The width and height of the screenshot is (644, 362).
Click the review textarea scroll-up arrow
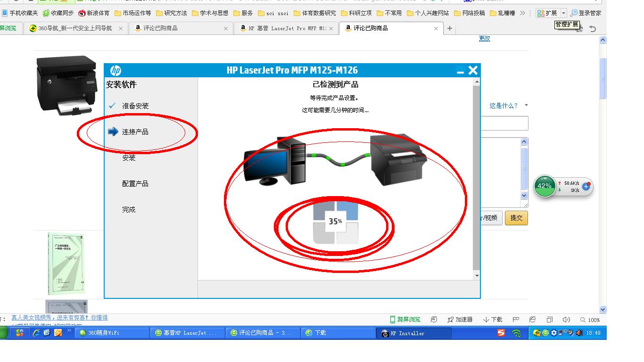524,141
